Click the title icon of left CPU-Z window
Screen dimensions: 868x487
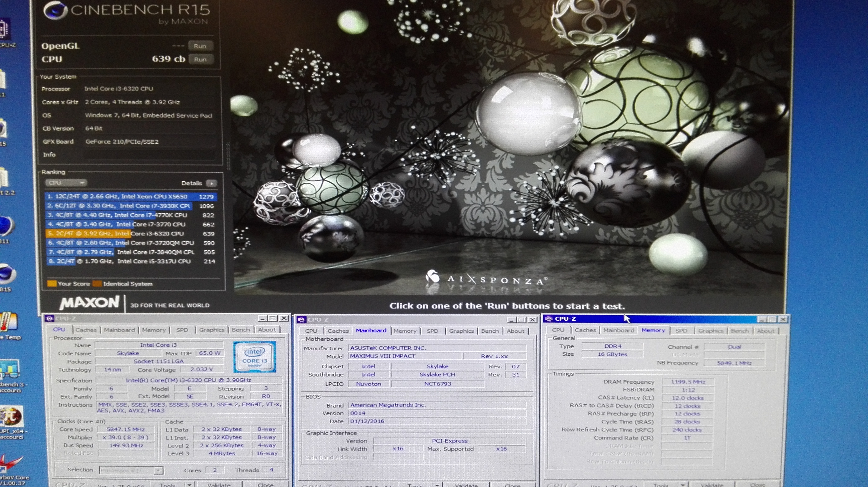click(49, 318)
